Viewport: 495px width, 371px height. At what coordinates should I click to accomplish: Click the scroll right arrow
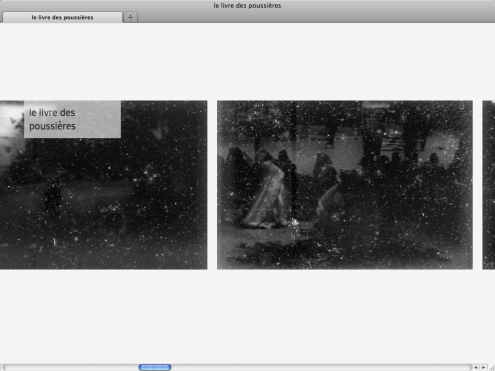click(x=483, y=367)
